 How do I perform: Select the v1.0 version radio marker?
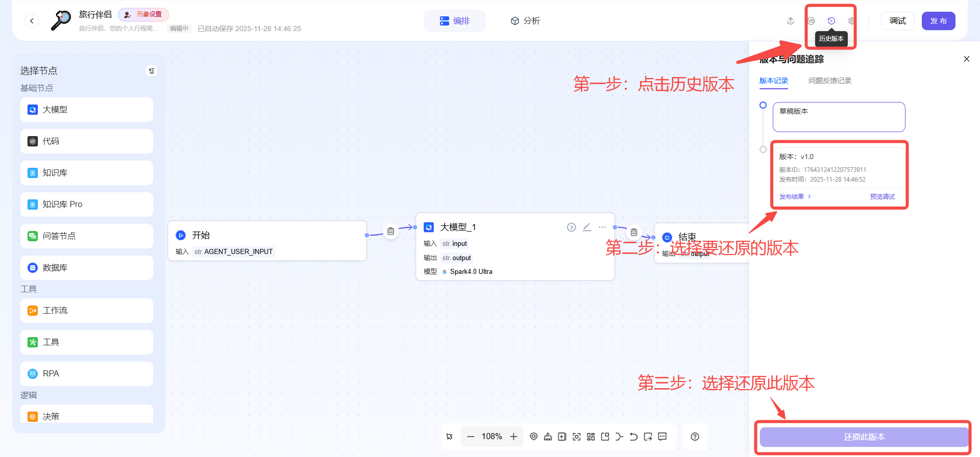tap(763, 149)
